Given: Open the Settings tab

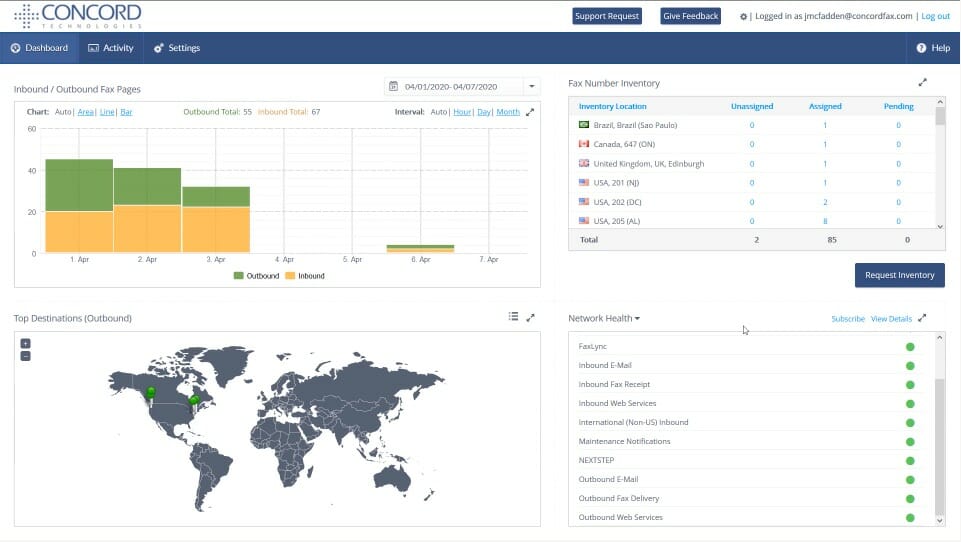Looking at the screenshot, I should pos(177,48).
